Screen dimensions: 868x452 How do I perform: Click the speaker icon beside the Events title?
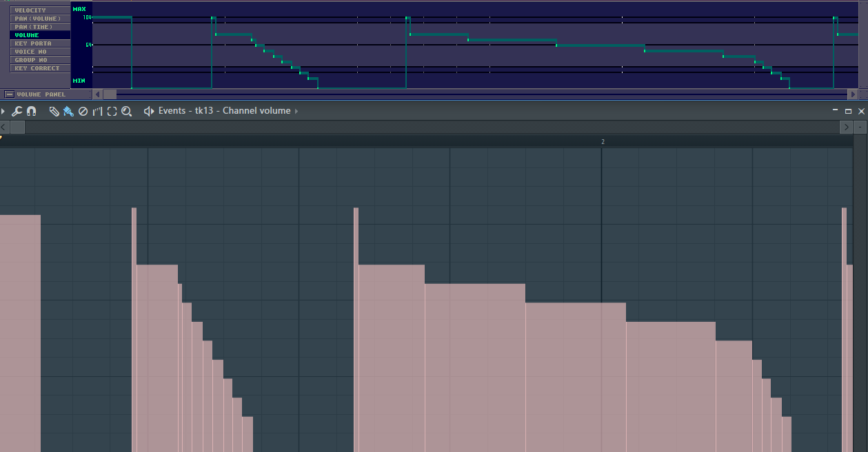click(148, 111)
